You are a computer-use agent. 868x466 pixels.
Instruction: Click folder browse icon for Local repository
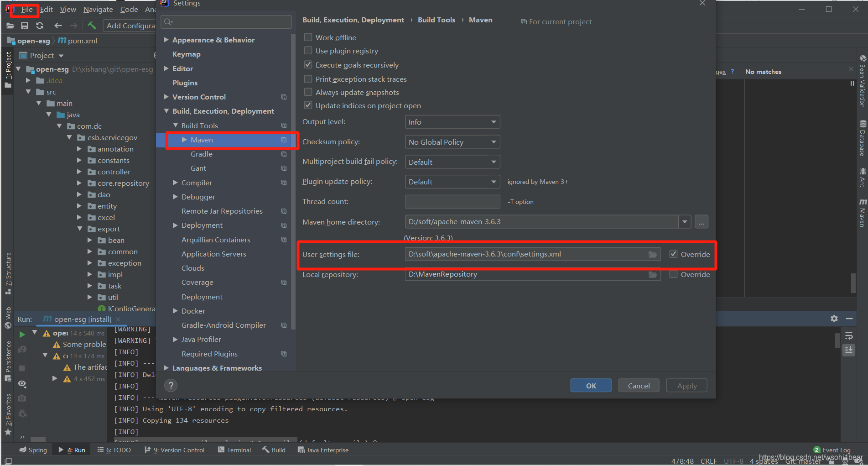pos(653,274)
